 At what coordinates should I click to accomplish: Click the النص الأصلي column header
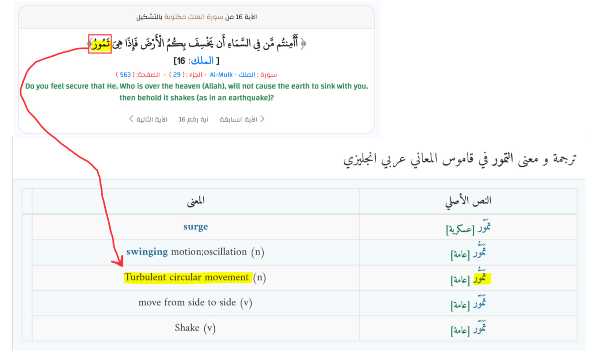(x=468, y=201)
